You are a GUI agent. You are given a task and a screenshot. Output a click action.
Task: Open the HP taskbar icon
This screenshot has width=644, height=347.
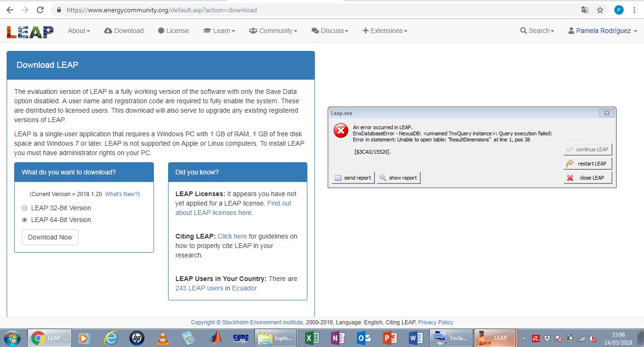(x=137, y=338)
